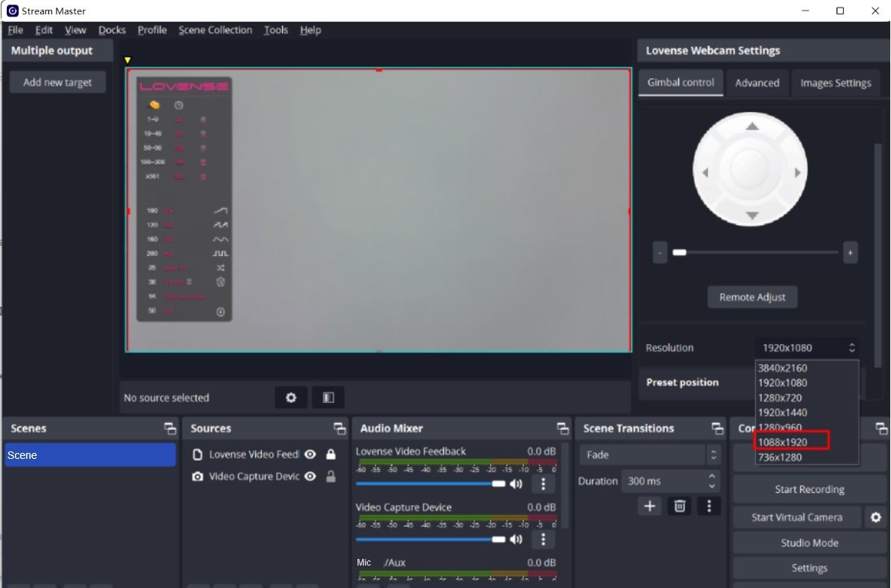Image resolution: width=891 pixels, height=588 pixels.
Task: Click the Stream Master app icon
Action: [x=12, y=10]
